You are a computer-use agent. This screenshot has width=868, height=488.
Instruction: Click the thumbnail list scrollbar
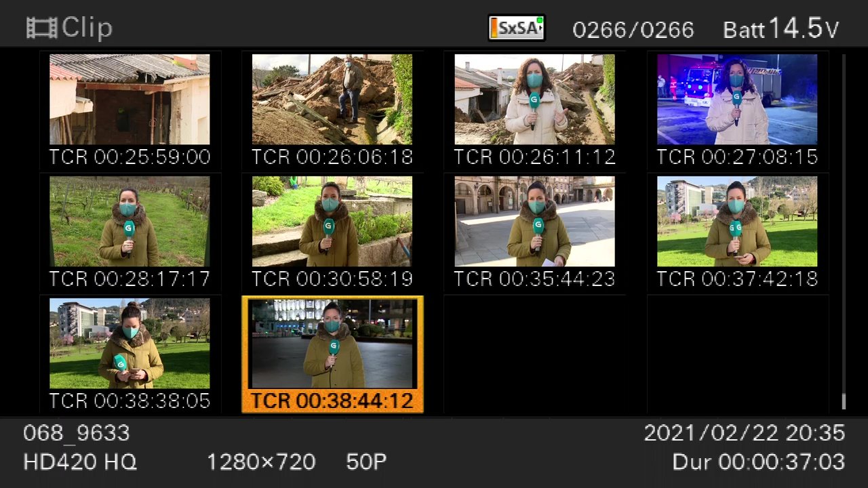[844, 232]
